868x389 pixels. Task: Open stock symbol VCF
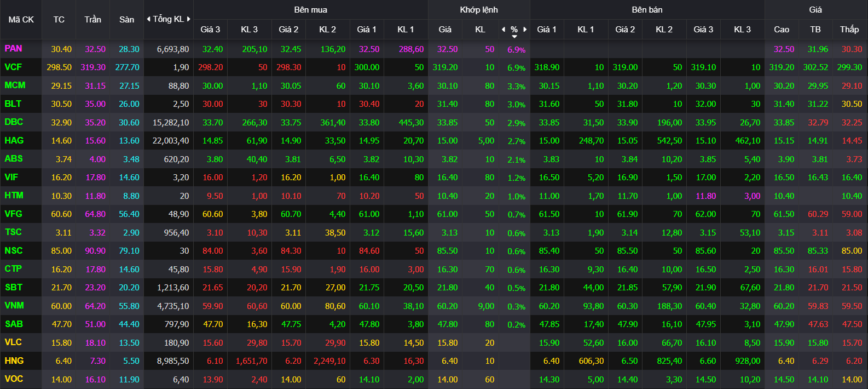click(x=13, y=67)
